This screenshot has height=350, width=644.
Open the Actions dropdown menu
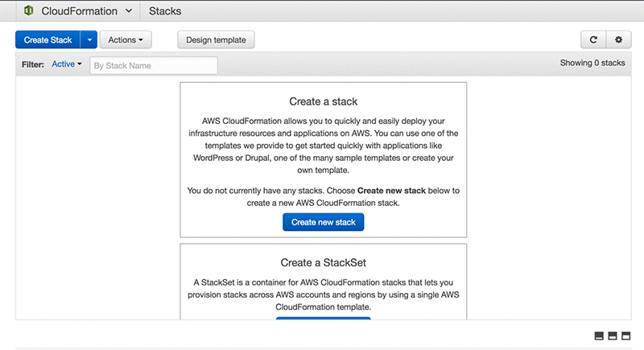(126, 39)
